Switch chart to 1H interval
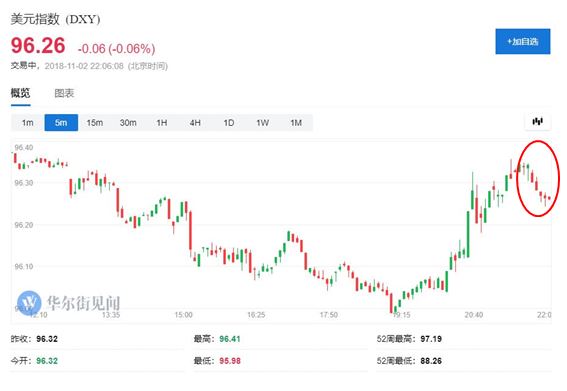 [162, 123]
